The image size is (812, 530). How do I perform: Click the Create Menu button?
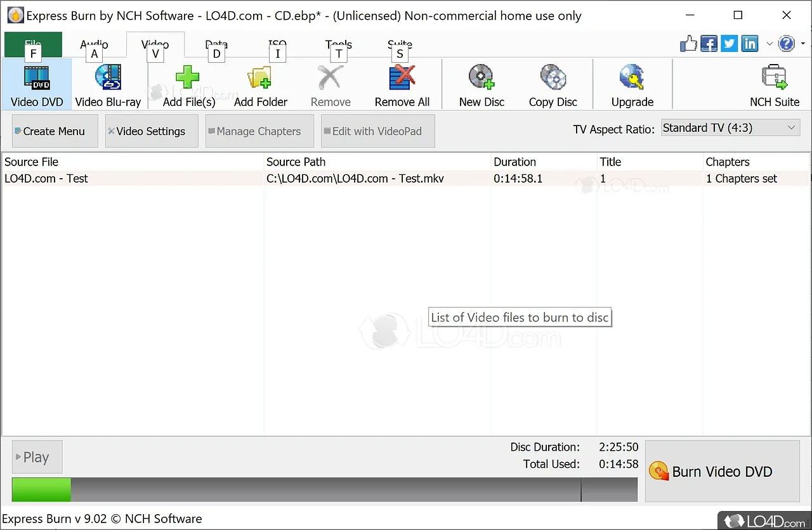[55, 131]
